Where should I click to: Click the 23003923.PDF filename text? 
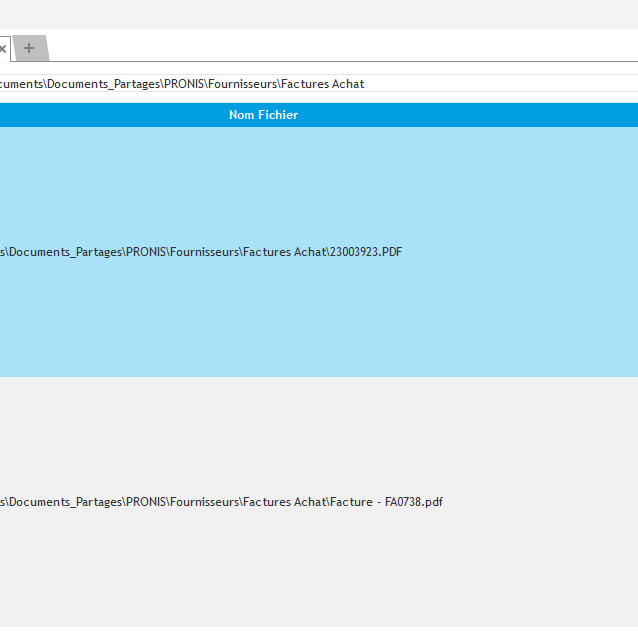click(x=366, y=252)
